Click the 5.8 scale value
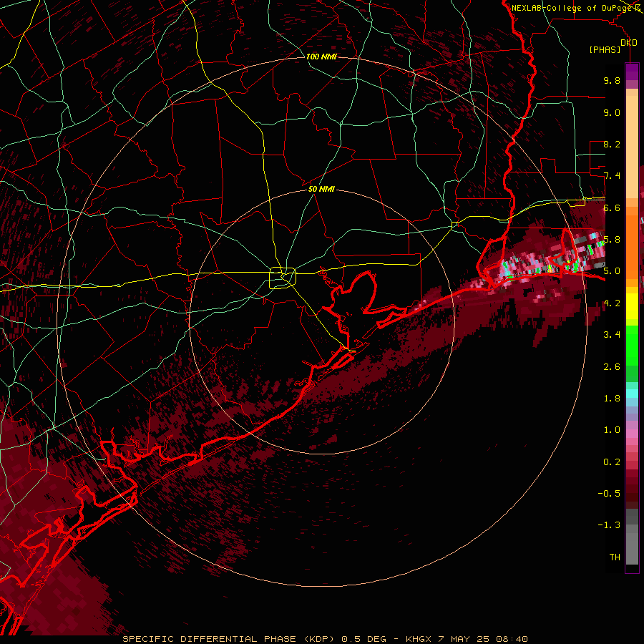 pos(612,240)
